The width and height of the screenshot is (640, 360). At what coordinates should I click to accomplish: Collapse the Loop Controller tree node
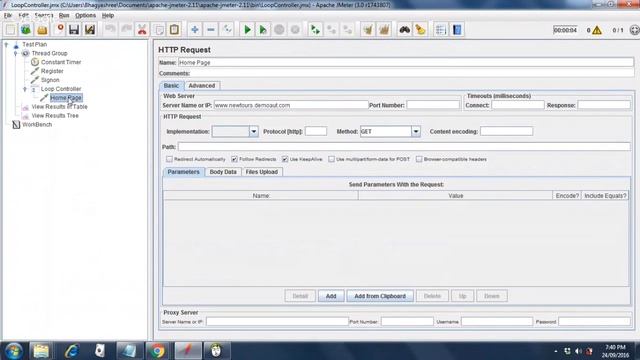25,89
